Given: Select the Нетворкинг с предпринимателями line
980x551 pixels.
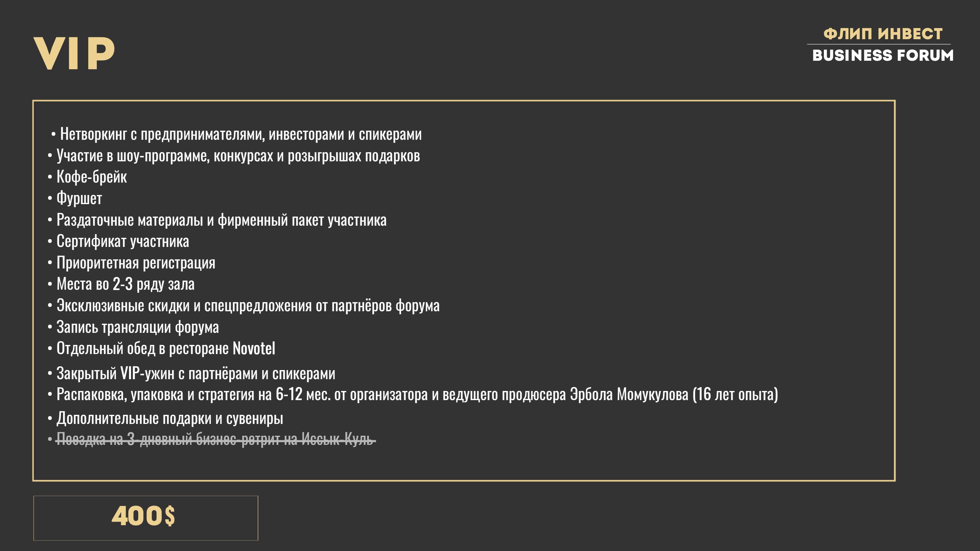Looking at the screenshot, I should click(x=240, y=134).
